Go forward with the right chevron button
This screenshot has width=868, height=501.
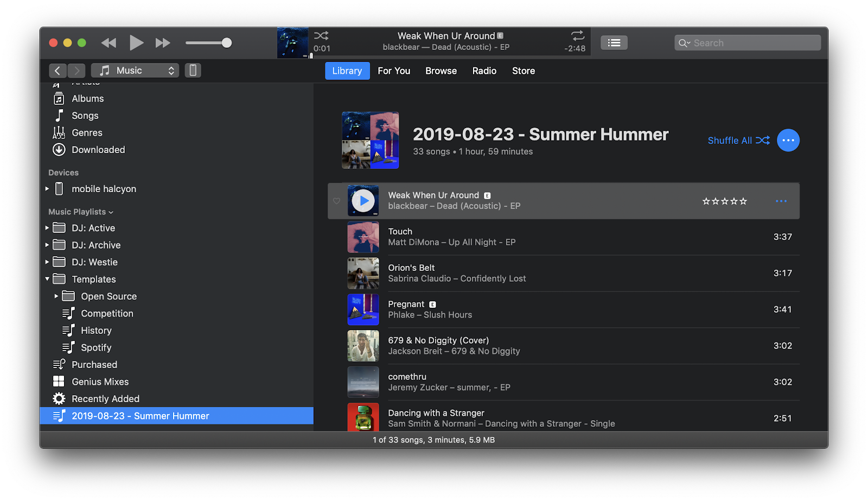76,71
